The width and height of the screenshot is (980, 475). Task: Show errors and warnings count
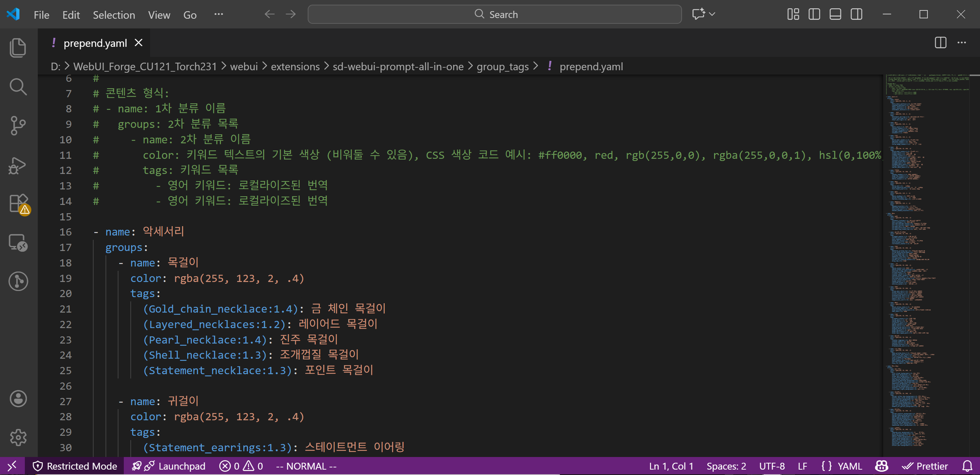[241, 466]
